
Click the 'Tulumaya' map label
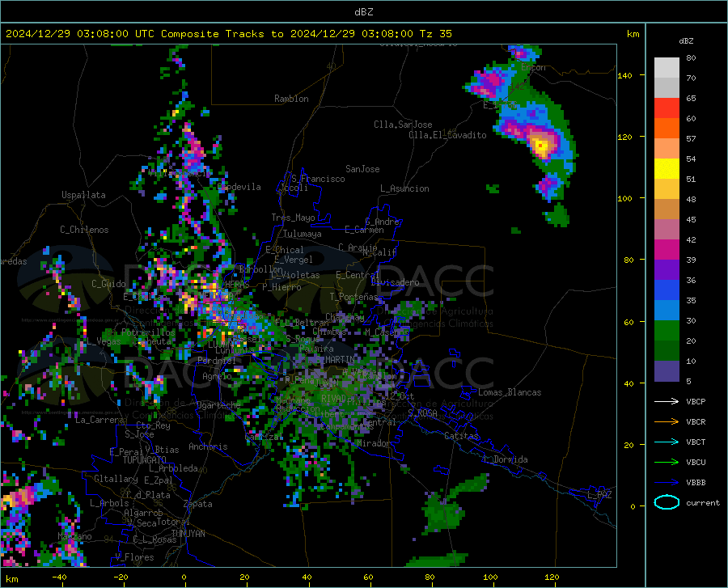point(303,234)
